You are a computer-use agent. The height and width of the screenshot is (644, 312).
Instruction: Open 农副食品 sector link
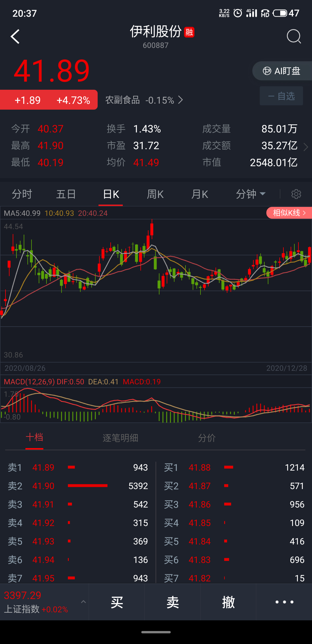[x=144, y=100]
